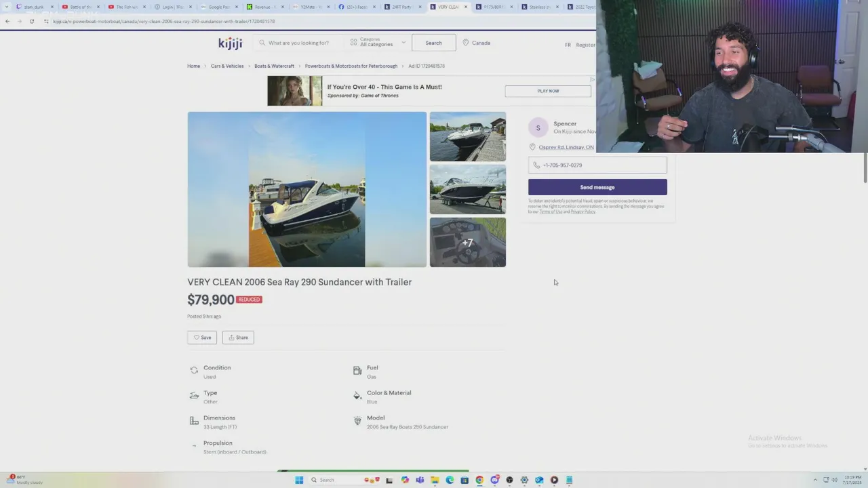The height and width of the screenshot is (488, 868).
Task: Show hidden icons in the system tray
Action: pos(815,480)
